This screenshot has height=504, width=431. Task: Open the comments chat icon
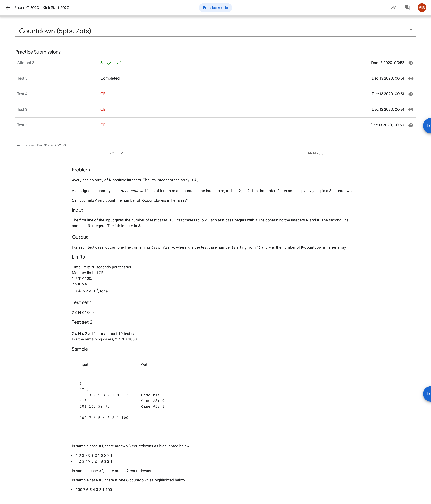407,7
